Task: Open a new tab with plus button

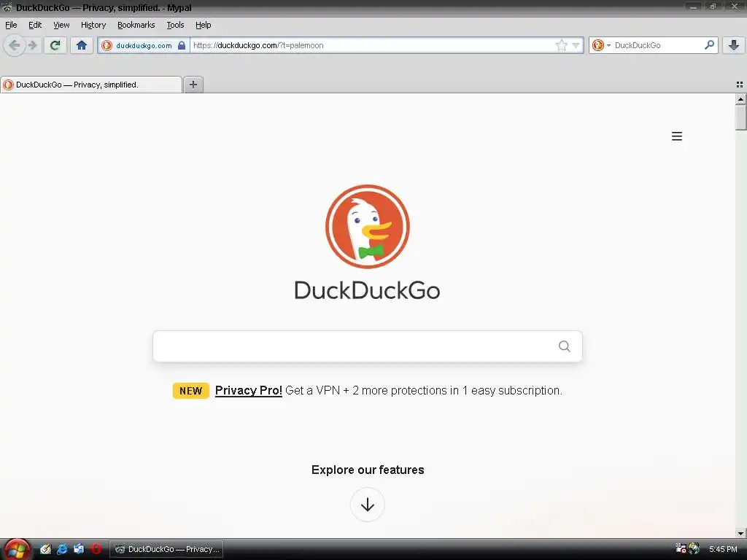Action: (193, 85)
